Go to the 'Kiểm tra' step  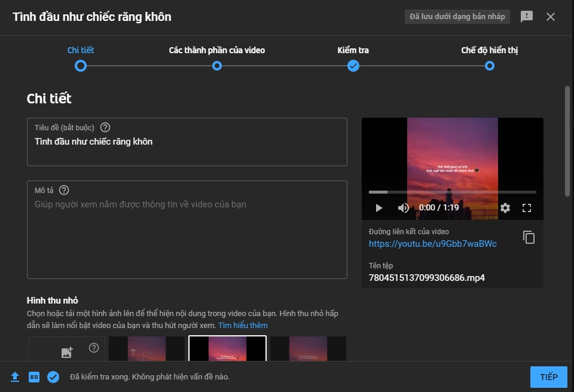pos(353,66)
